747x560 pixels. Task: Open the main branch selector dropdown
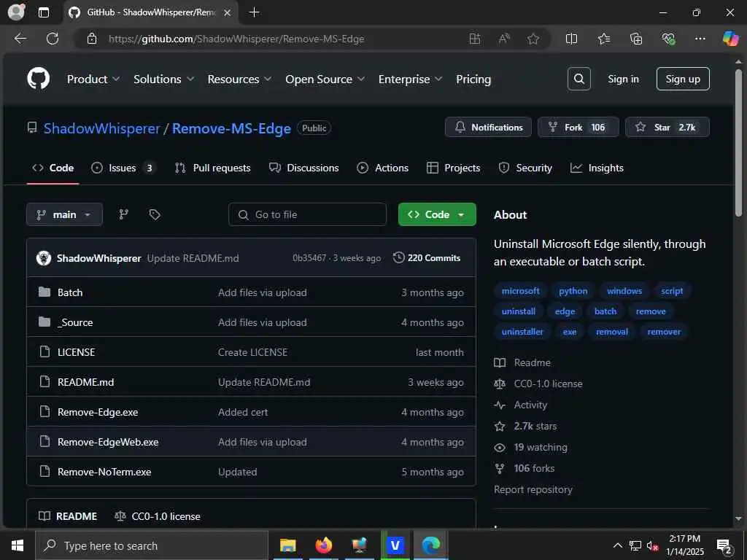pyautogui.click(x=64, y=214)
